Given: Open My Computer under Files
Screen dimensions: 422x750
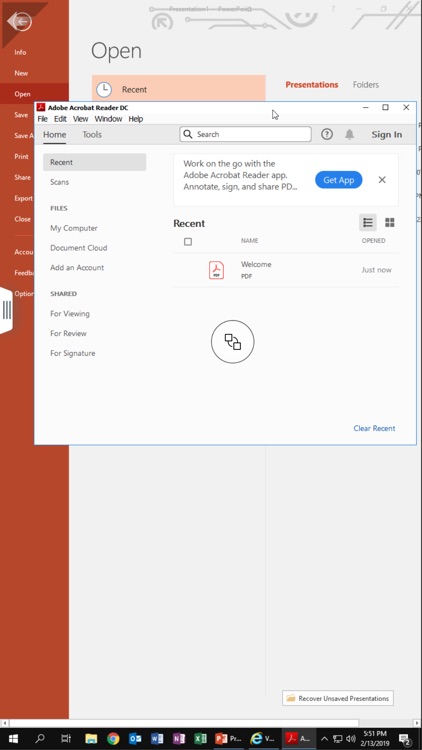Looking at the screenshot, I should tap(74, 228).
